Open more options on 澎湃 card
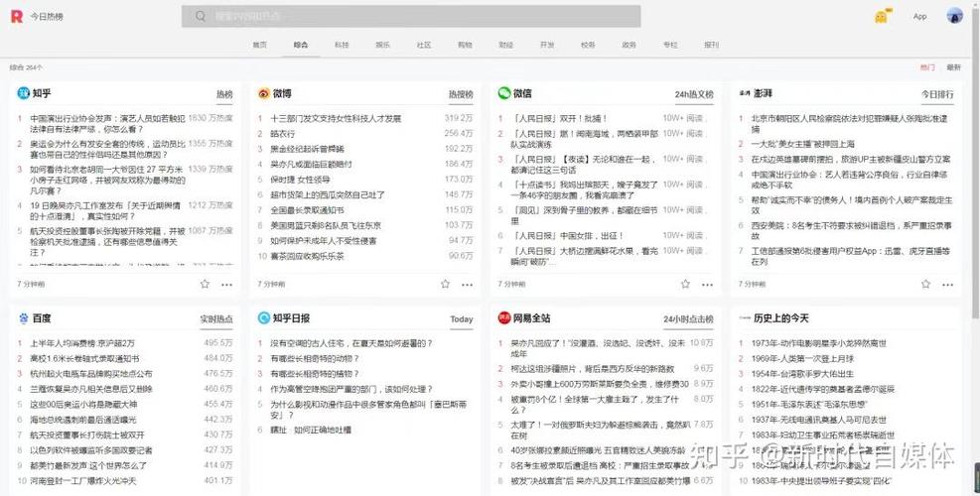The image size is (980, 496). pyautogui.click(x=947, y=285)
